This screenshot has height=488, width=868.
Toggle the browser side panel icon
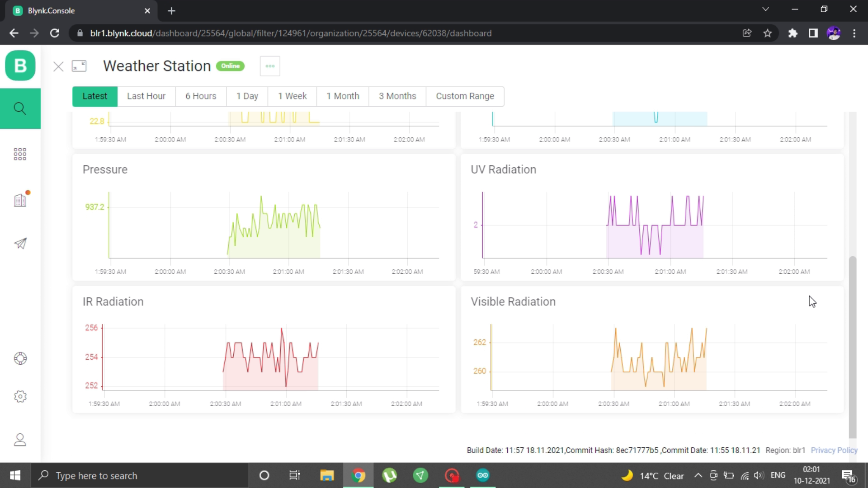tap(813, 33)
